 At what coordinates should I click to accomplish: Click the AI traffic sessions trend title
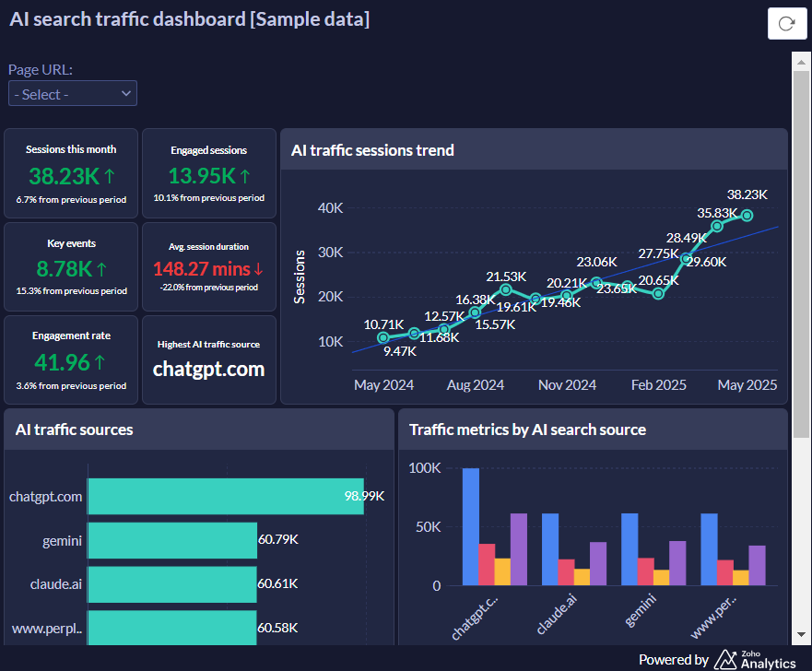(x=372, y=150)
